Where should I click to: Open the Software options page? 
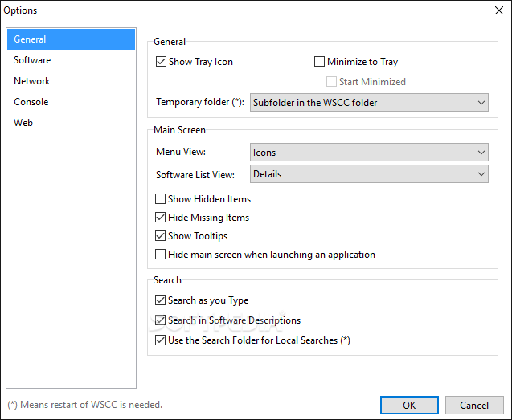[x=32, y=60]
